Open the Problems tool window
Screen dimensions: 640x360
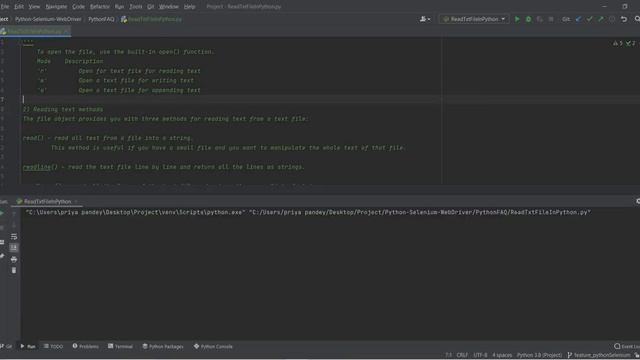point(86,347)
